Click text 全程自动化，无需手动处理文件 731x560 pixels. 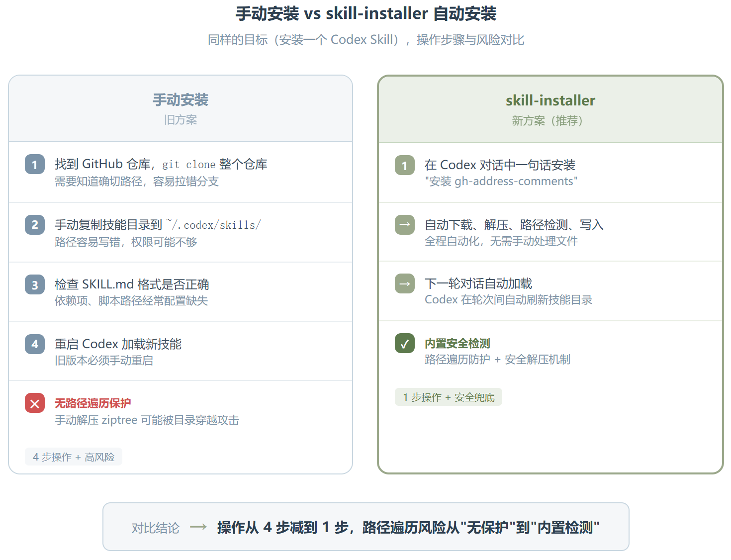[501, 241]
